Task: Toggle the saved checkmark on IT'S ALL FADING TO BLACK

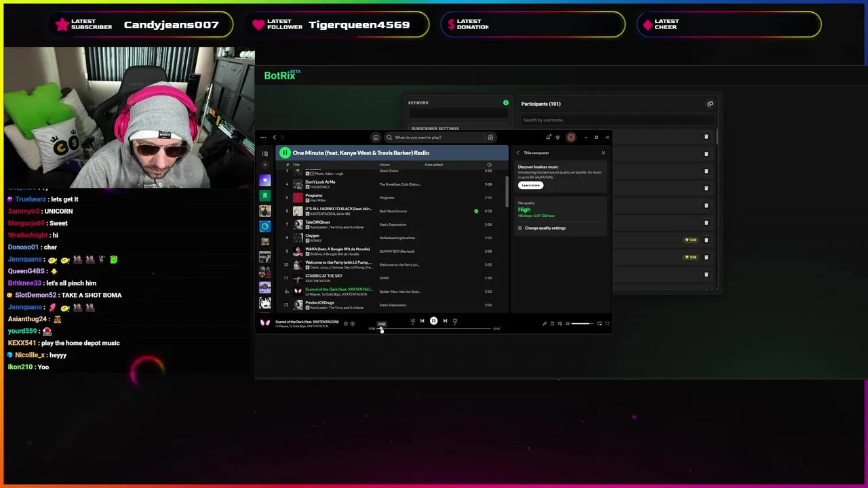Action: pyautogui.click(x=476, y=211)
